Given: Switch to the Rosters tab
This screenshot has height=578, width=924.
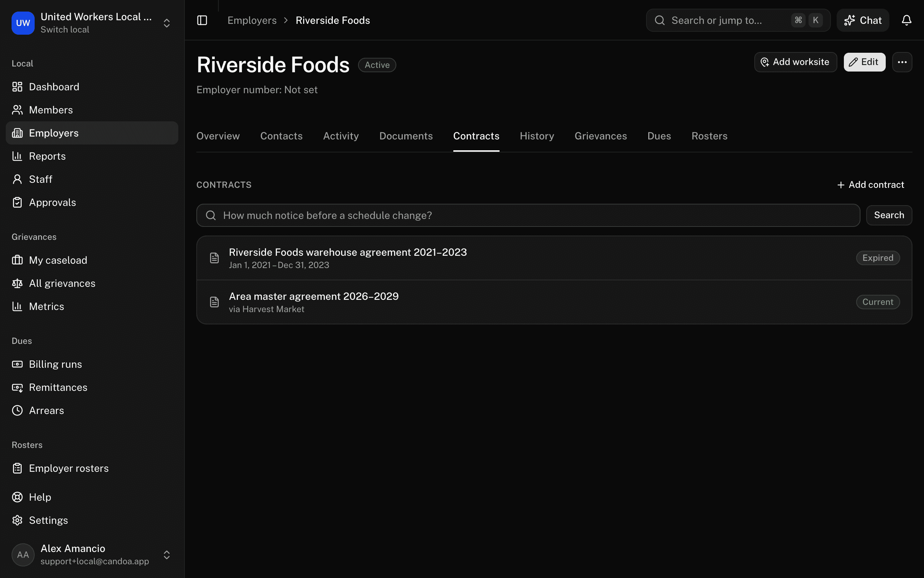Looking at the screenshot, I should (x=709, y=136).
